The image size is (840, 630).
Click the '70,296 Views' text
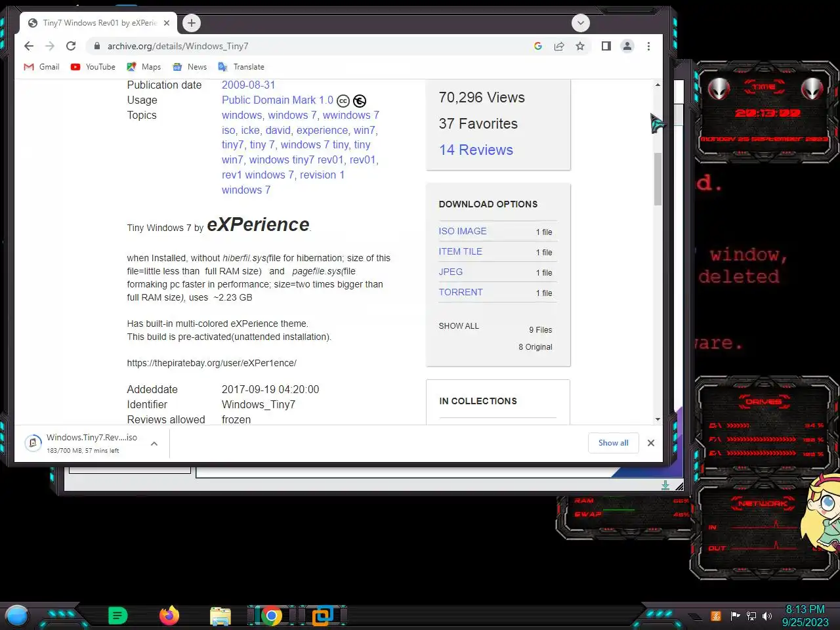482,97
